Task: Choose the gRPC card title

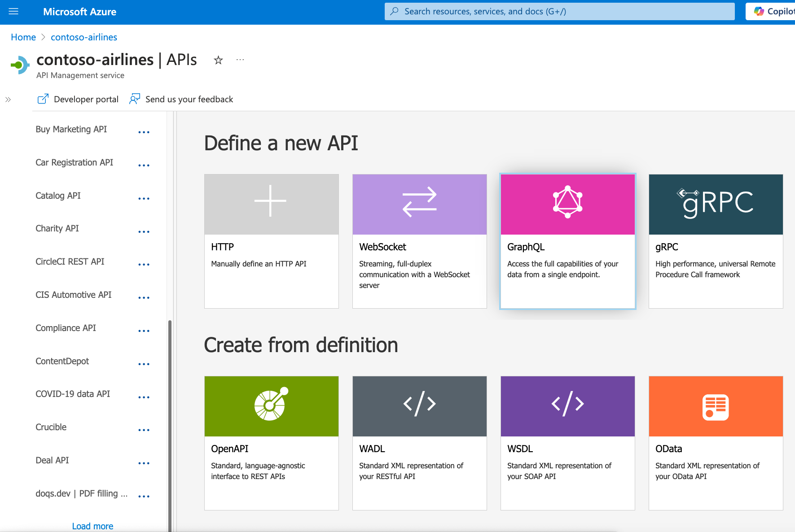Action: (667, 247)
